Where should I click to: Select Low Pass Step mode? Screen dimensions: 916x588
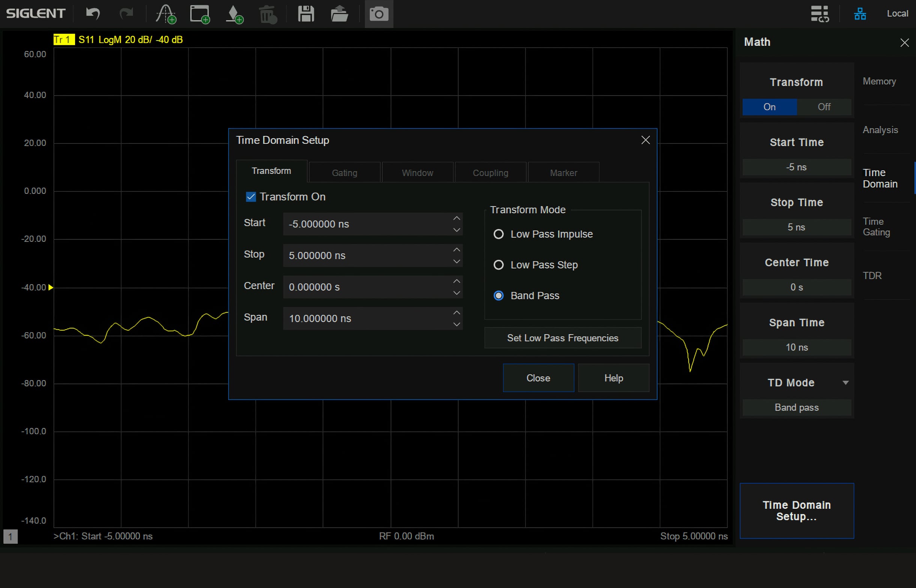499,265
